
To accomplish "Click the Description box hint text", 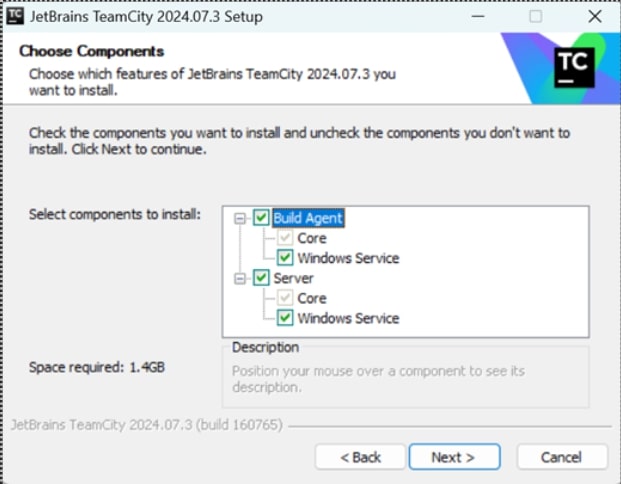I will 378,379.
